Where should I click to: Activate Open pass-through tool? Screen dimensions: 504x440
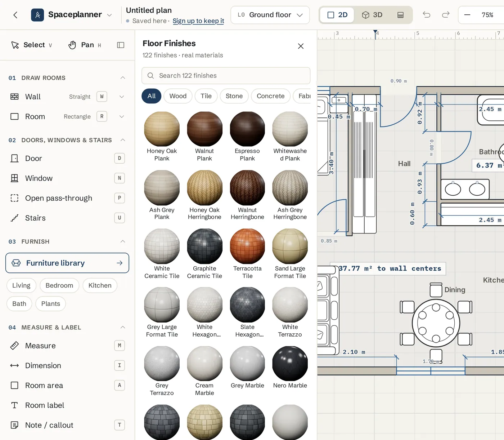(67, 198)
